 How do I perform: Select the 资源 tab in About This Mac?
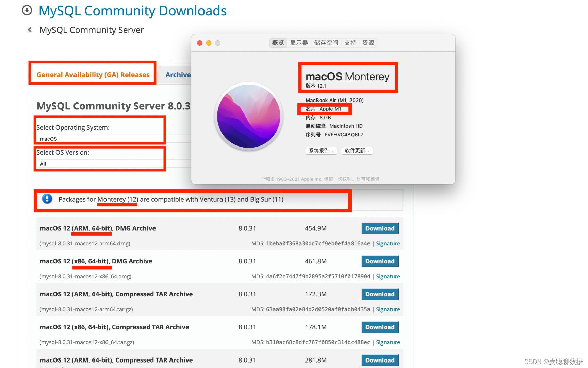coord(368,43)
